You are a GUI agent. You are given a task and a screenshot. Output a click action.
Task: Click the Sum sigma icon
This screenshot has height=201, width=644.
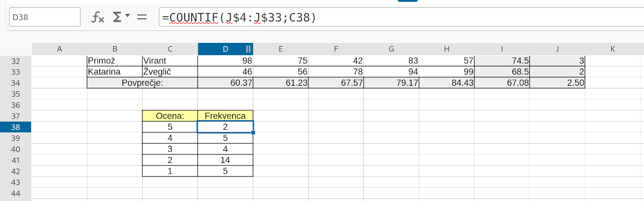click(x=117, y=17)
